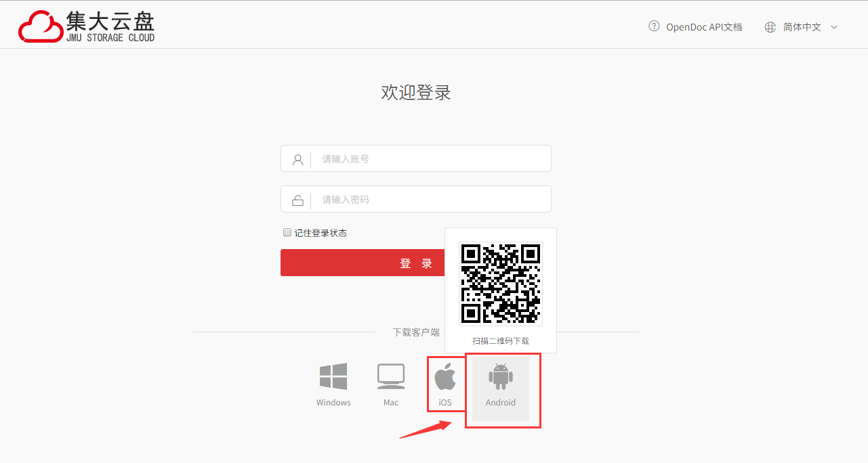Select the Windows client download icon
868x463 pixels.
click(333, 376)
